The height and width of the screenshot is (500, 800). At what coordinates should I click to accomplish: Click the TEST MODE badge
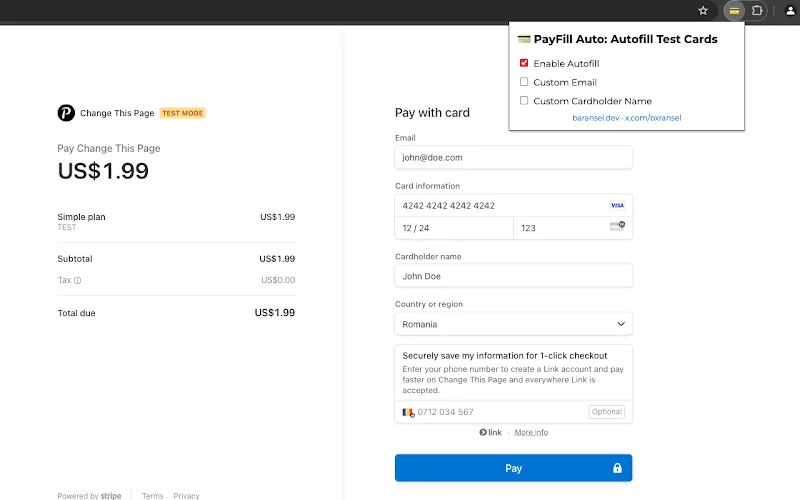pyautogui.click(x=183, y=113)
